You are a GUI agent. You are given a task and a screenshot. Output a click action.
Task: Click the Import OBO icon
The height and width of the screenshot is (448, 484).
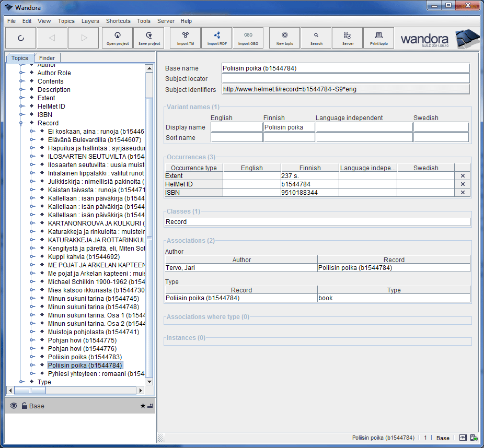tap(248, 38)
